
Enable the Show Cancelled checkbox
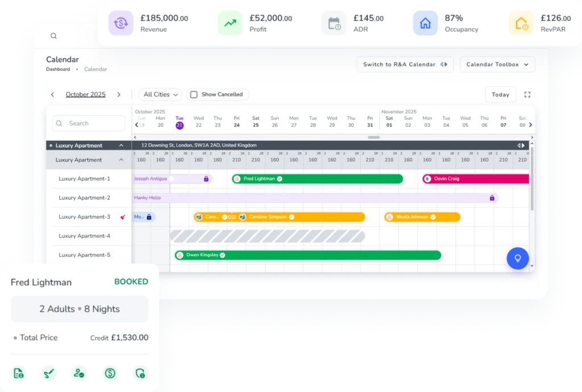[194, 95]
